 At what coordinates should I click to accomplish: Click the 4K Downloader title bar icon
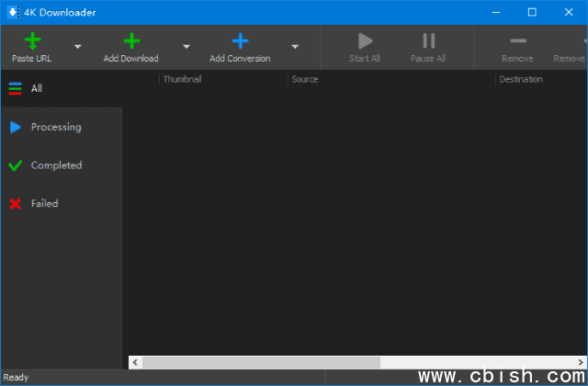12,12
